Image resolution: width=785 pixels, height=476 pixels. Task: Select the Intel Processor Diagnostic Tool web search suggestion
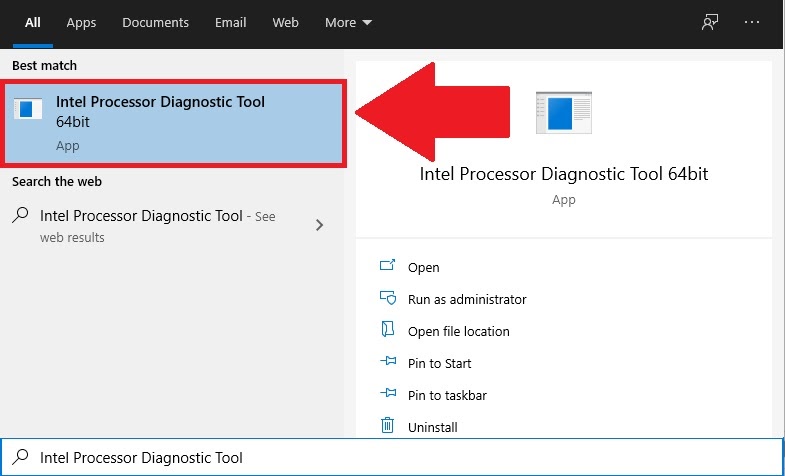172,226
